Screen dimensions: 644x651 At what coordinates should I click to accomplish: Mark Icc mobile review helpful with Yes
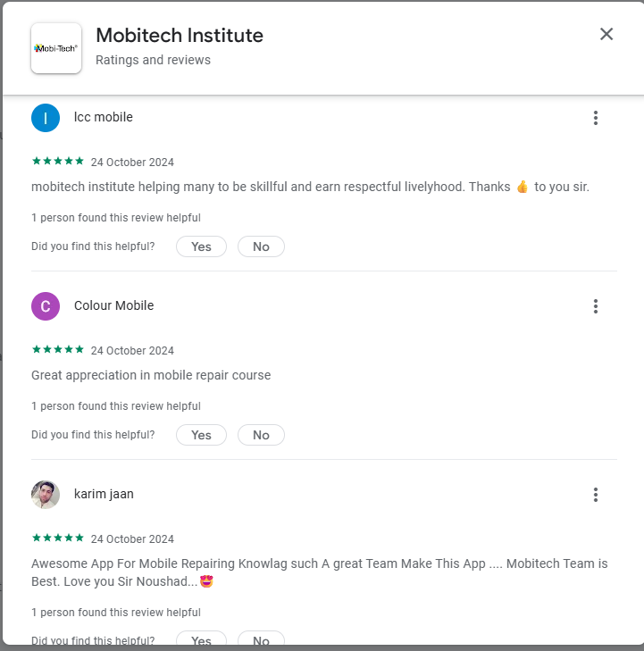point(201,246)
